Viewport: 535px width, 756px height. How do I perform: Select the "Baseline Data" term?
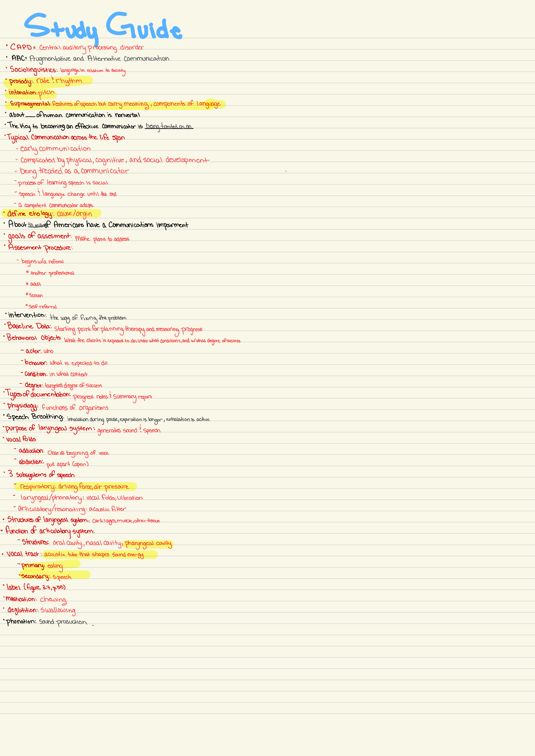[x=29, y=327]
